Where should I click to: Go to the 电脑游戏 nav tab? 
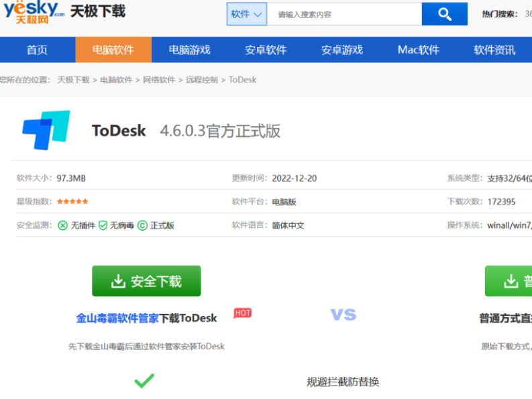(190, 50)
